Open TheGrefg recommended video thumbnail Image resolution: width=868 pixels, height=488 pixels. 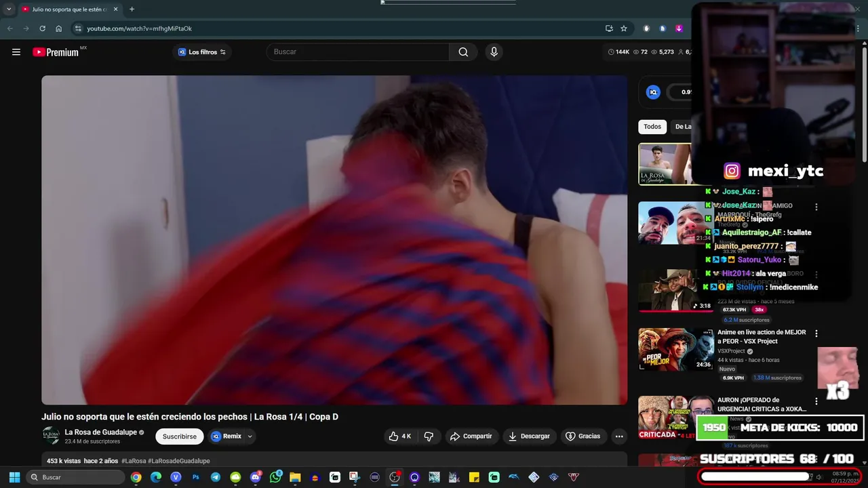pyautogui.click(x=675, y=223)
